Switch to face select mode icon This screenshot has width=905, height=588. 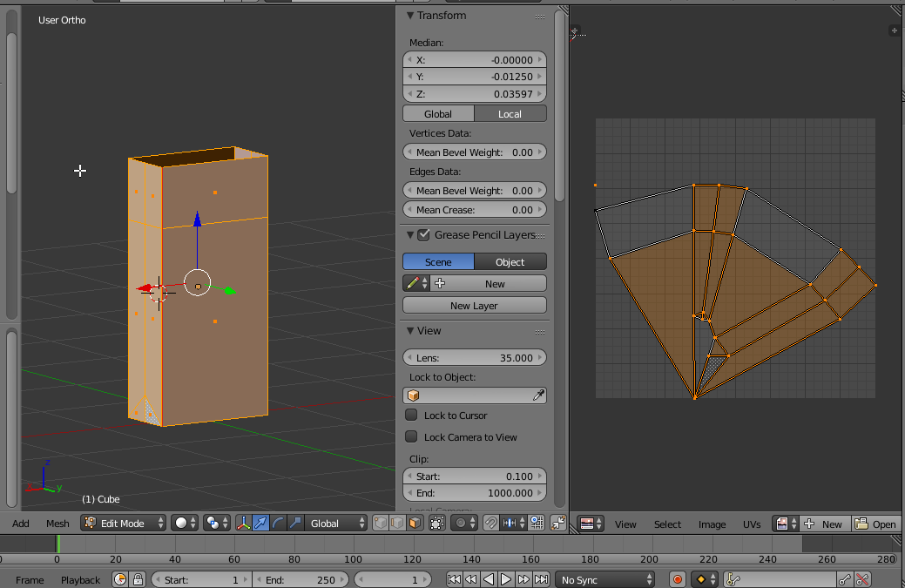coord(415,524)
